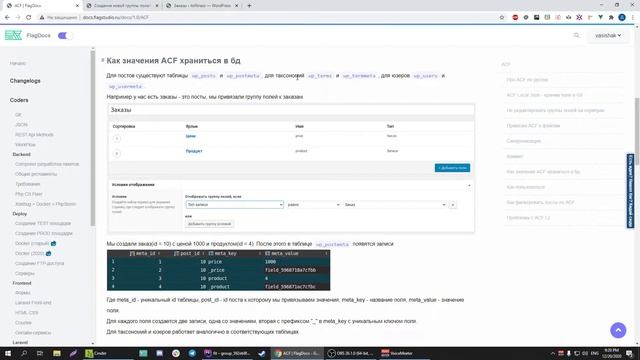The image size is (640, 360).
Task: Toggle the dark mode switch near FlagDocs
Action: pos(65,36)
